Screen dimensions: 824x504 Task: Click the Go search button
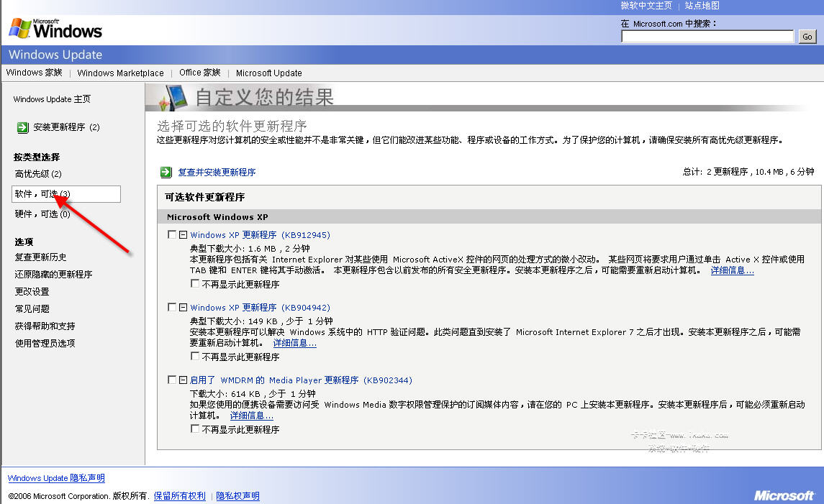coord(807,36)
